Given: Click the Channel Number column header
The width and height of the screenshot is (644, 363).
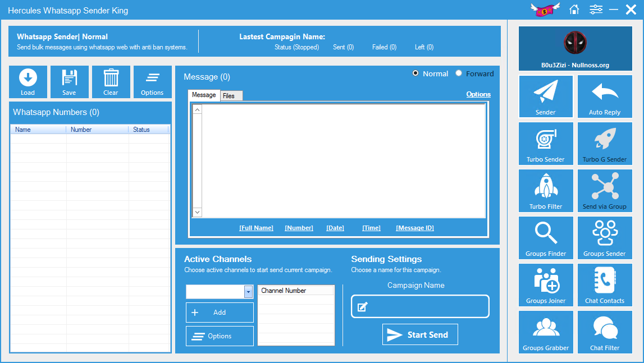Looking at the screenshot, I should (x=296, y=290).
